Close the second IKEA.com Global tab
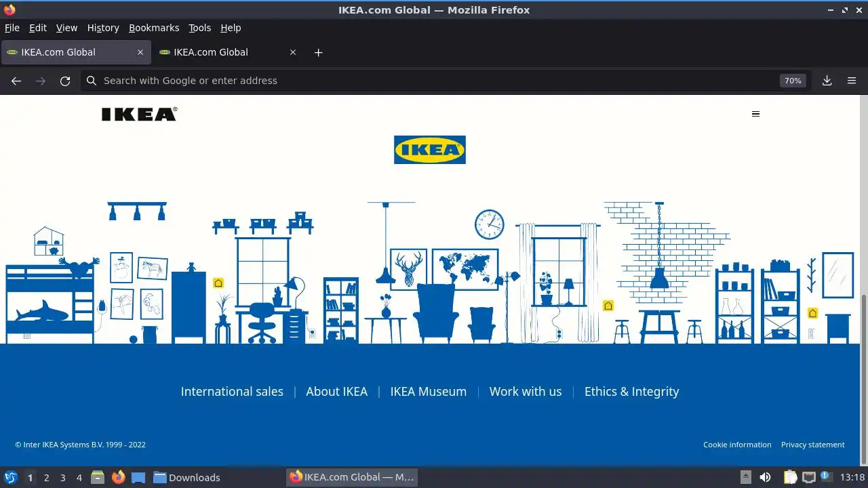 click(293, 52)
